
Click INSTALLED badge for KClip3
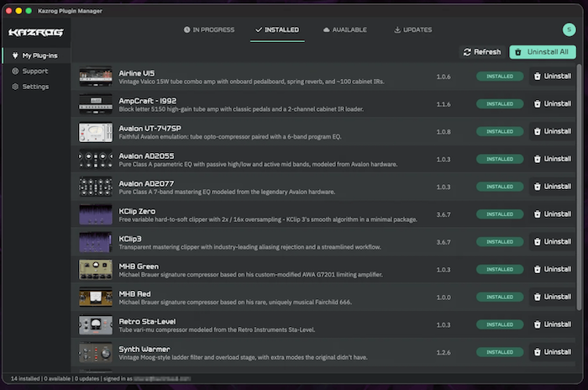pyautogui.click(x=500, y=242)
